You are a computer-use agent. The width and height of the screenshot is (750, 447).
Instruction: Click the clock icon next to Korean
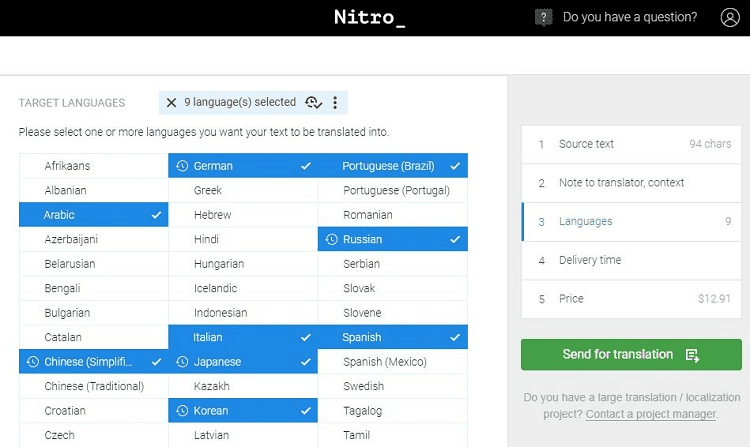click(x=181, y=411)
